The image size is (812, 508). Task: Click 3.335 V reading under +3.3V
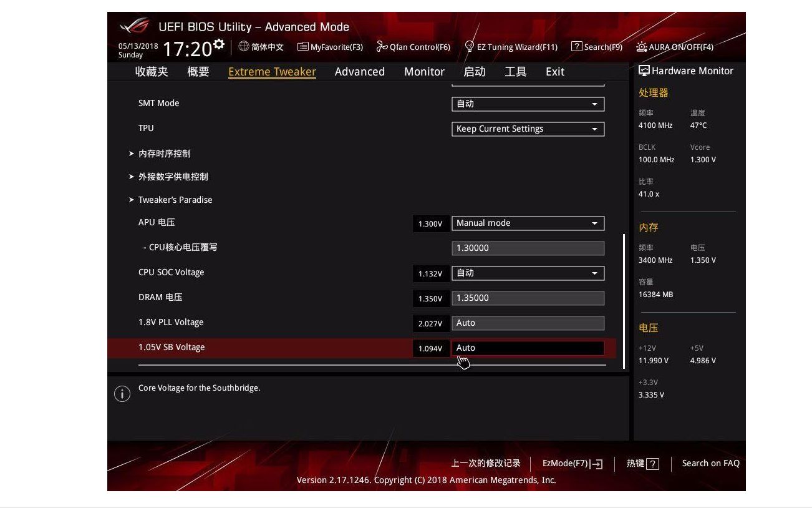pos(651,395)
